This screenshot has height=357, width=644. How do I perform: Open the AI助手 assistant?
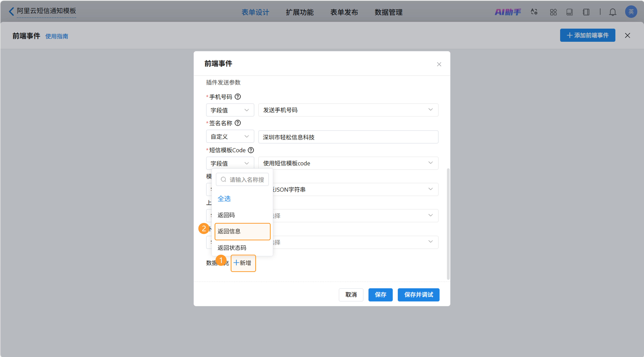click(x=508, y=12)
